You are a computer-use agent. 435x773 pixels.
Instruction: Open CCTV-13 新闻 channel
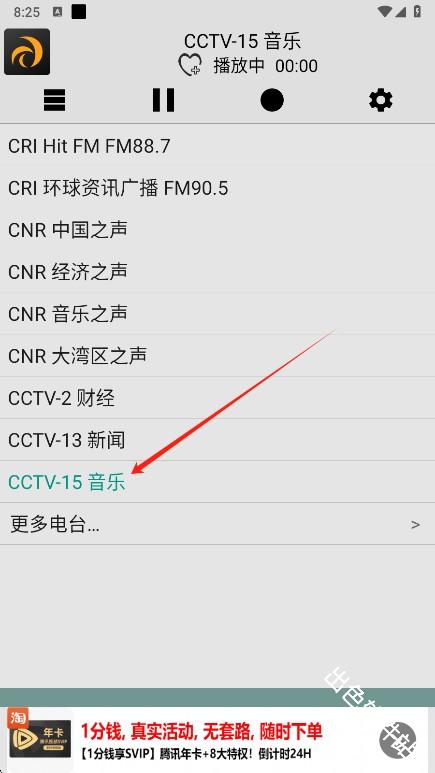[x=218, y=440]
